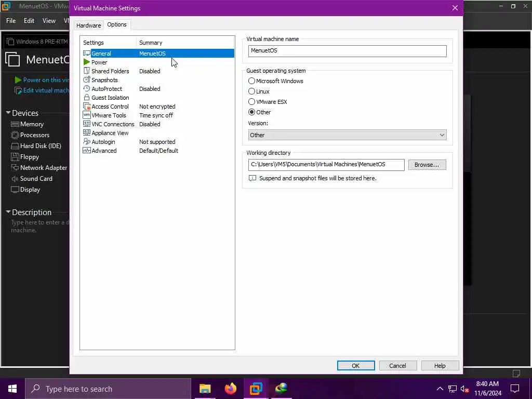Click the Help button
The image size is (532, 399).
pos(440,365)
